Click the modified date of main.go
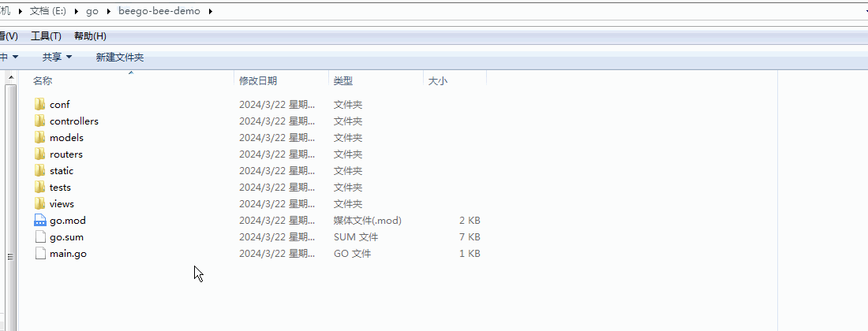 [x=277, y=254]
